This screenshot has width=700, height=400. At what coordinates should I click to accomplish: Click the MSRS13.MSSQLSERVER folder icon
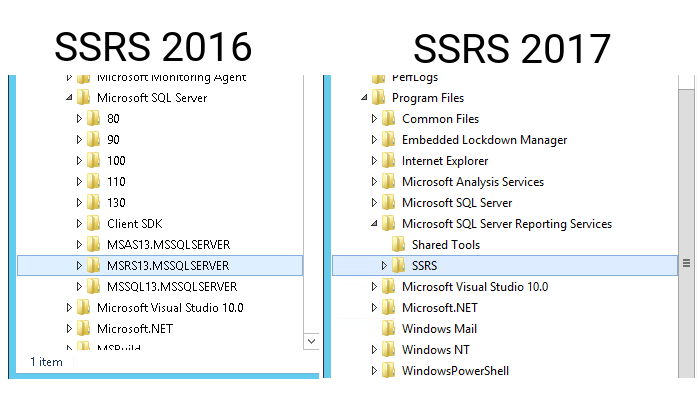click(93, 265)
